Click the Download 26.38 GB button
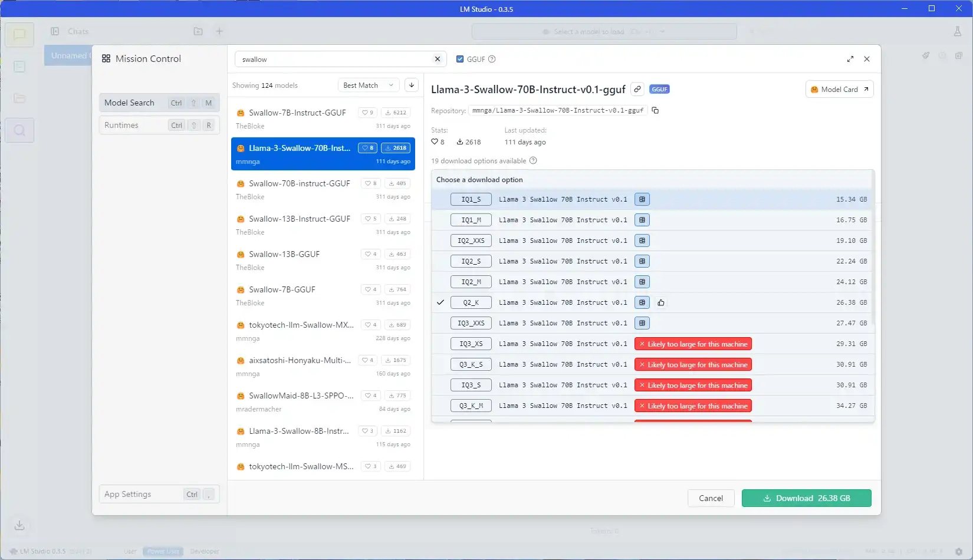This screenshot has height=560, width=973. (x=806, y=498)
